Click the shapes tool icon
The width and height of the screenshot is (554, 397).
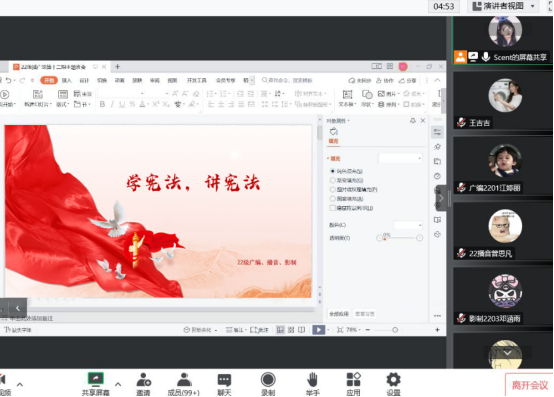tap(367, 94)
